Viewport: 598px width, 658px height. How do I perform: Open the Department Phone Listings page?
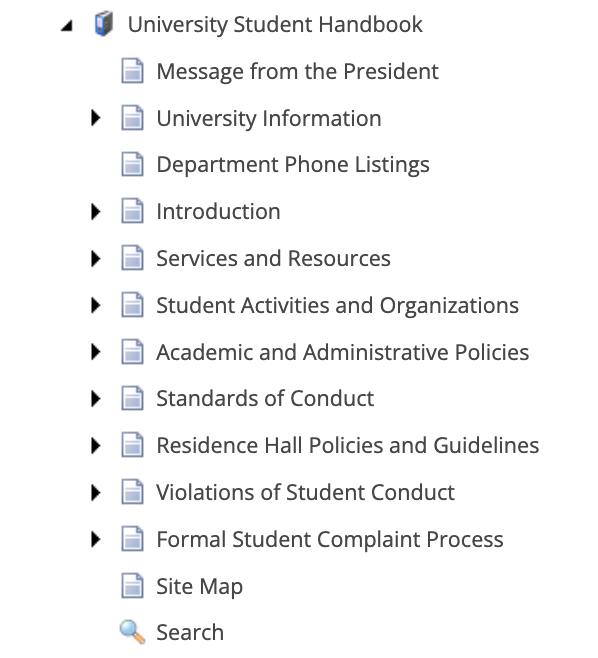coord(293,164)
